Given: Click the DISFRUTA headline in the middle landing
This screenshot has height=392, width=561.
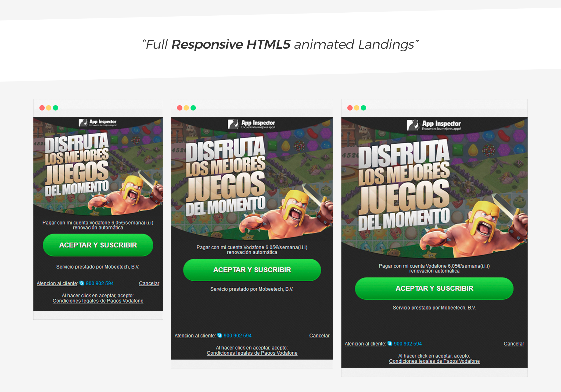Looking at the screenshot, I should tap(226, 149).
